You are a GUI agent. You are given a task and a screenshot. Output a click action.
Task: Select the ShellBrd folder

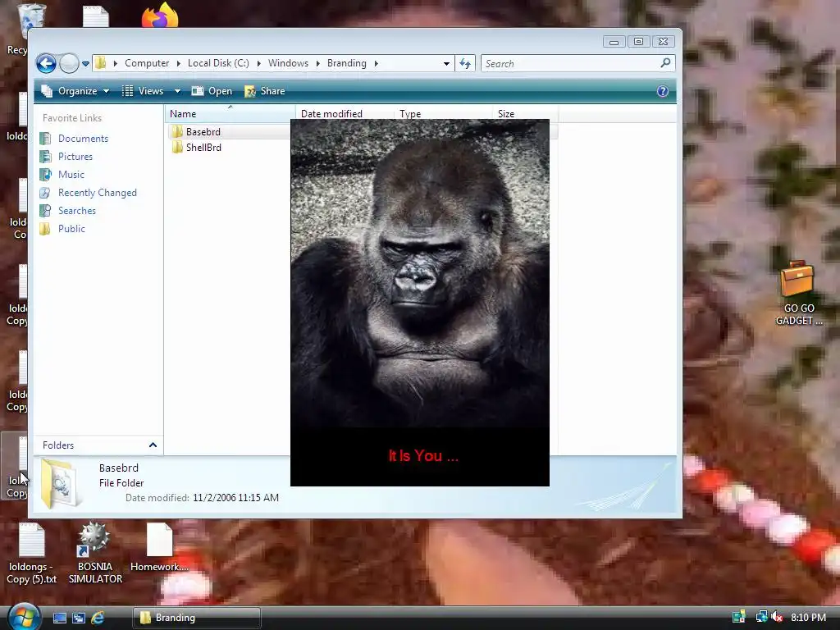(x=197, y=148)
